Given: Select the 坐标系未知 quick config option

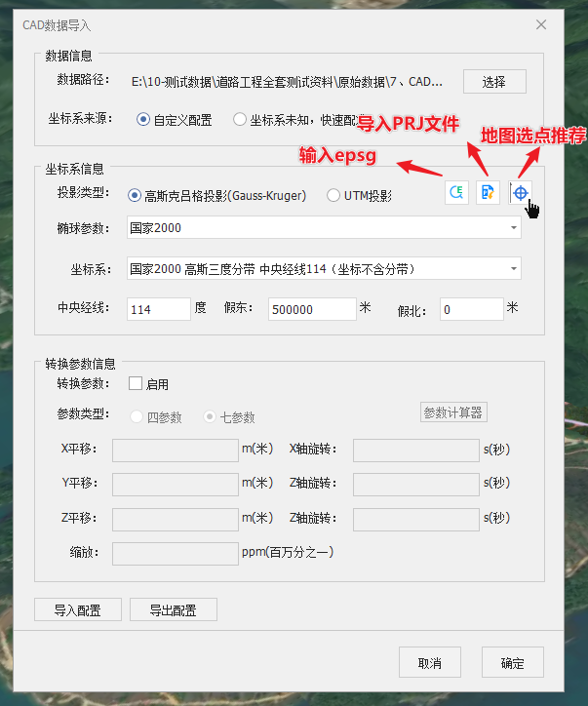Looking at the screenshot, I should 240,120.
